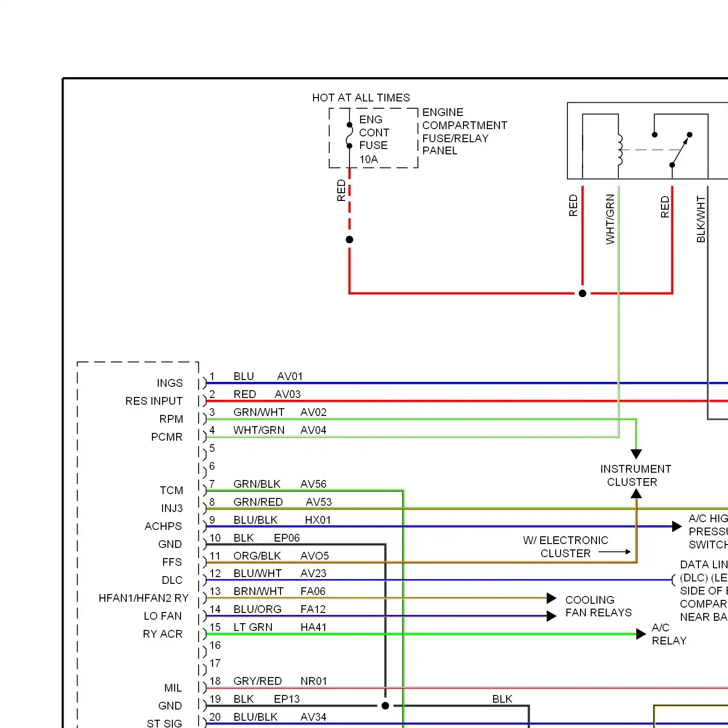Click the RPM terminal label
This screenshot has width=728, height=728.
171,419
